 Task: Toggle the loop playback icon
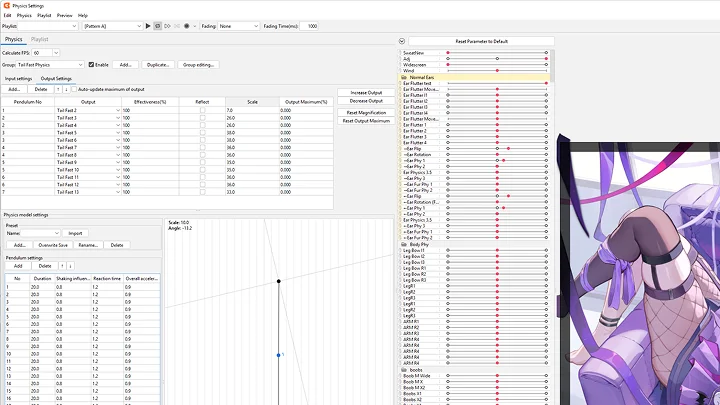click(158, 26)
